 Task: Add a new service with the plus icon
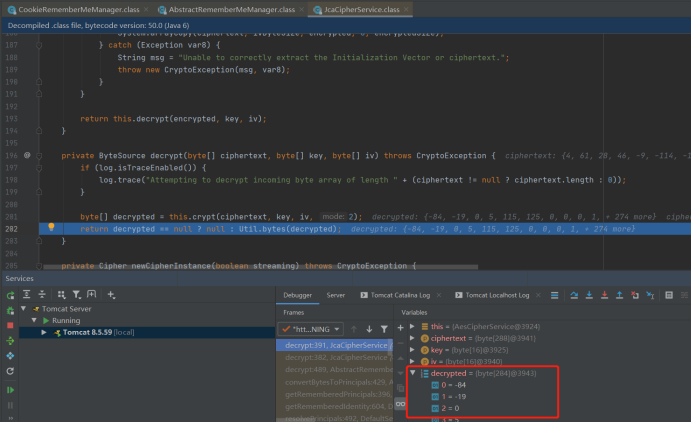[x=111, y=295]
